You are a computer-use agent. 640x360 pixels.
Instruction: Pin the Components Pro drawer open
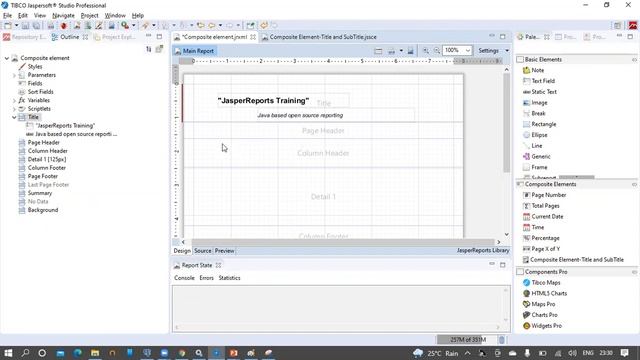(x=634, y=272)
